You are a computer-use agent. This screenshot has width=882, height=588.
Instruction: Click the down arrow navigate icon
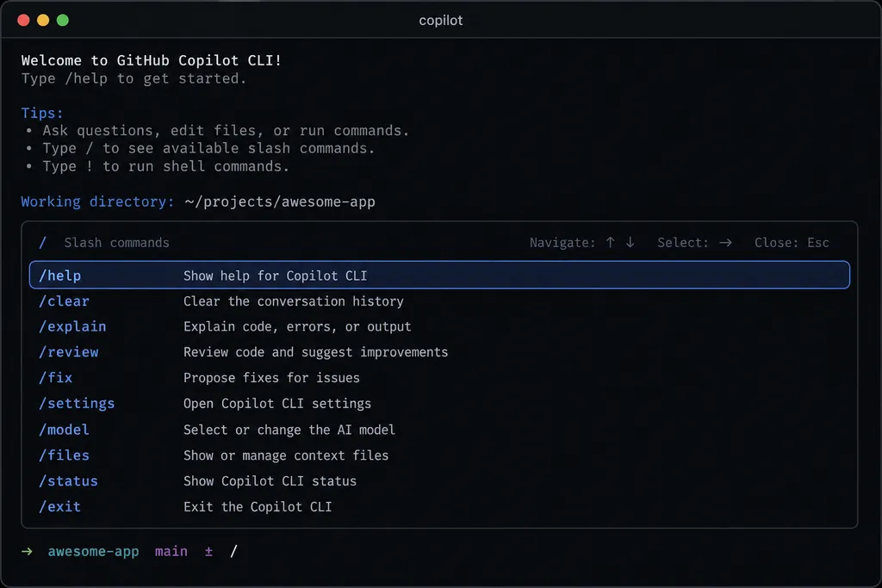click(x=630, y=242)
